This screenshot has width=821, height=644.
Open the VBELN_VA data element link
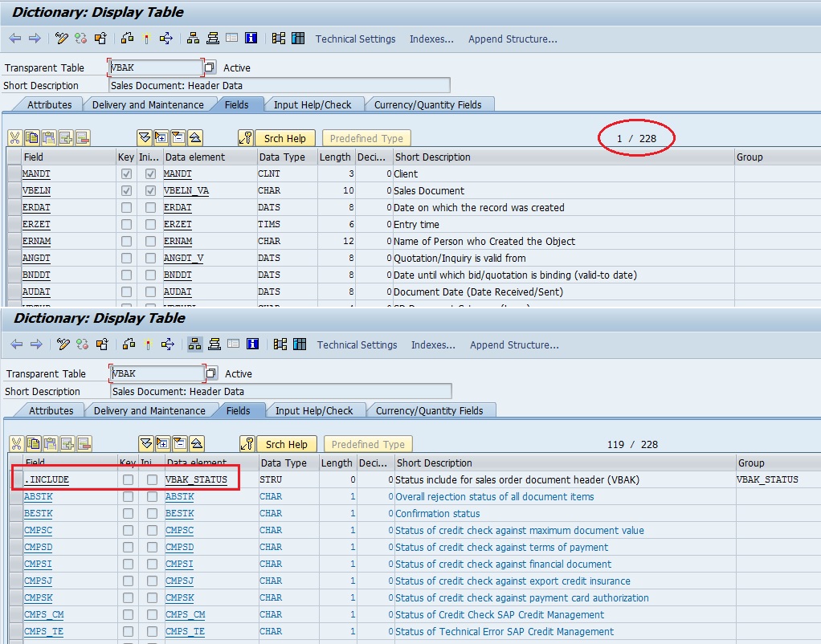click(186, 190)
